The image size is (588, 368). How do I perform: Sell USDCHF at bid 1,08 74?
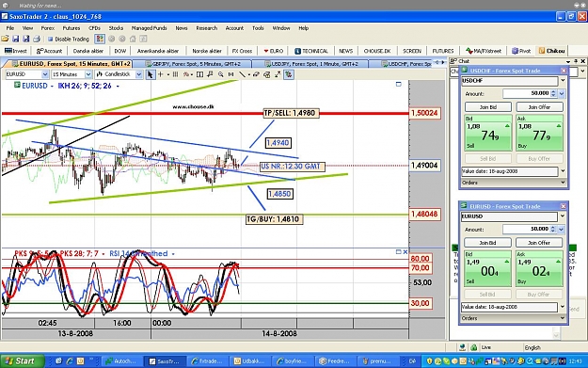point(488,133)
